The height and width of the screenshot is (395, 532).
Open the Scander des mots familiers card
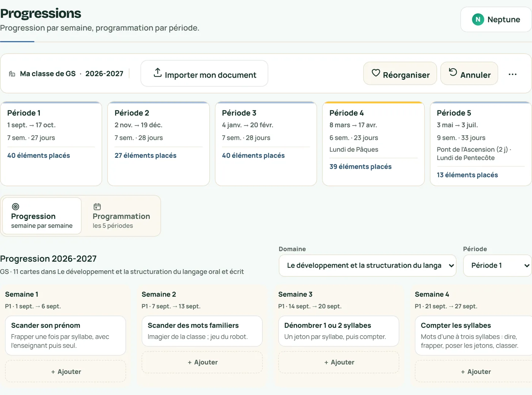pyautogui.click(x=202, y=331)
